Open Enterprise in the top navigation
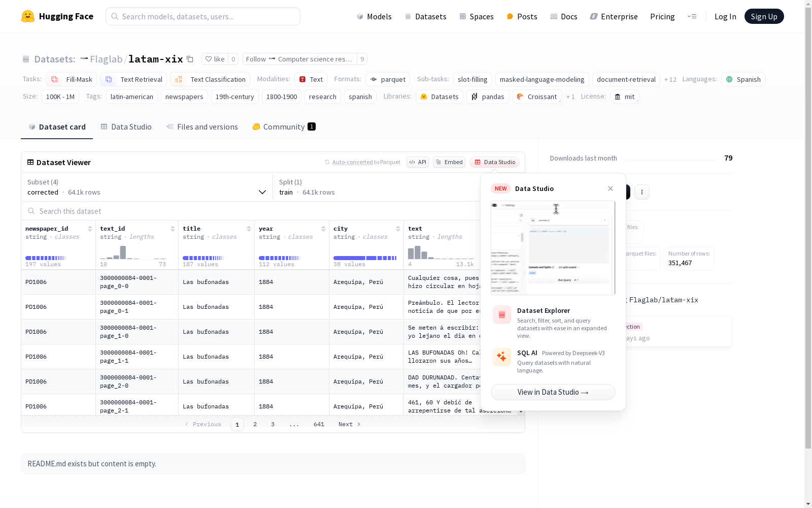 [614, 16]
